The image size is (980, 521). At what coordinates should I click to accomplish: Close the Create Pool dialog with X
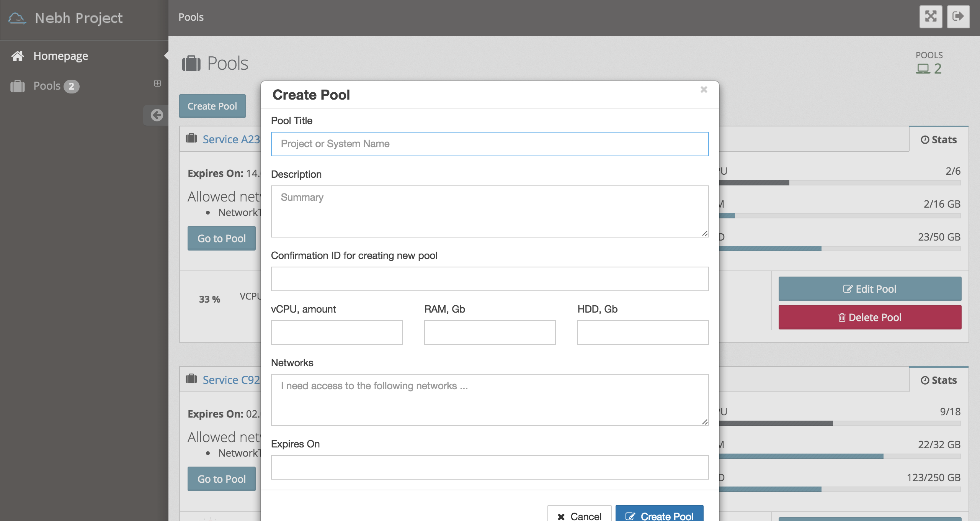[704, 90]
